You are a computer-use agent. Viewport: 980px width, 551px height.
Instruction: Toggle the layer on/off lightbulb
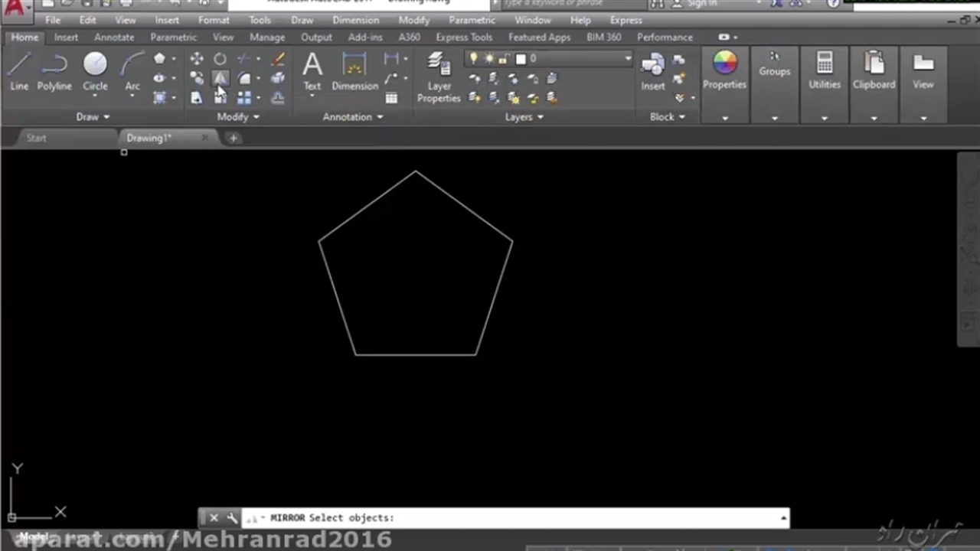pyautogui.click(x=474, y=59)
